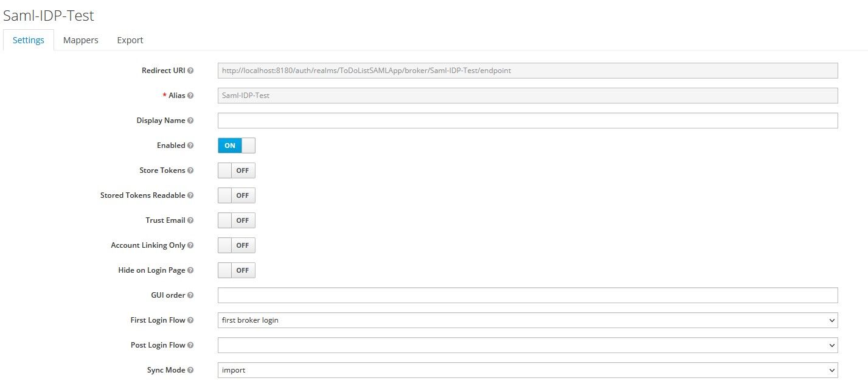The height and width of the screenshot is (389, 868).
Task: Switch to the Mappers tab
Action: click(81, 40)
